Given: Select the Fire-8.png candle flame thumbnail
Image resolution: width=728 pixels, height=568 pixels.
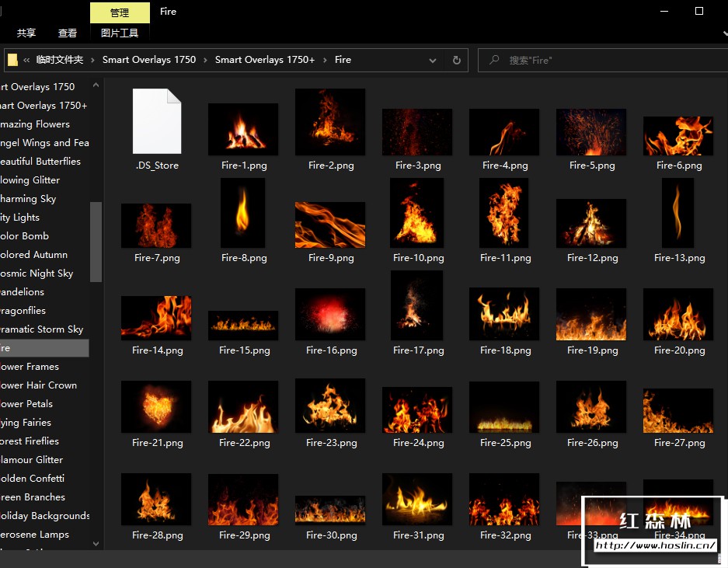Looking at the screenshot, I should click(x=243, y=213).
